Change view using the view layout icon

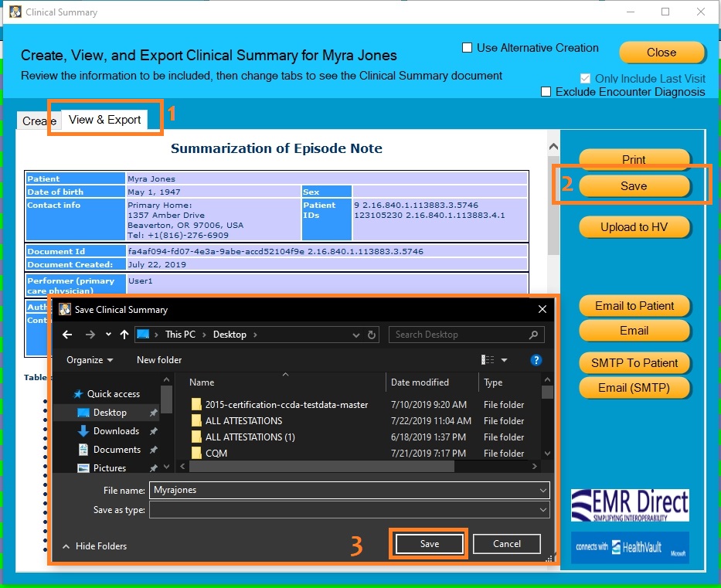tap(488, 360)
